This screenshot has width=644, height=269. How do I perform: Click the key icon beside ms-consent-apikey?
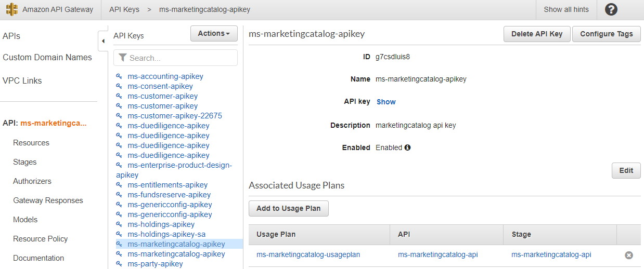119,86
